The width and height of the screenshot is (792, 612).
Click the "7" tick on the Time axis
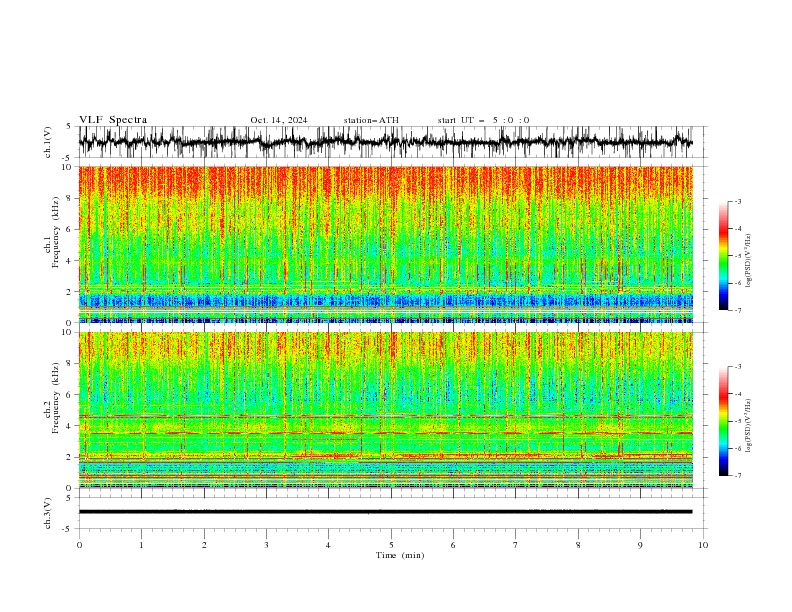coord(516,545)
